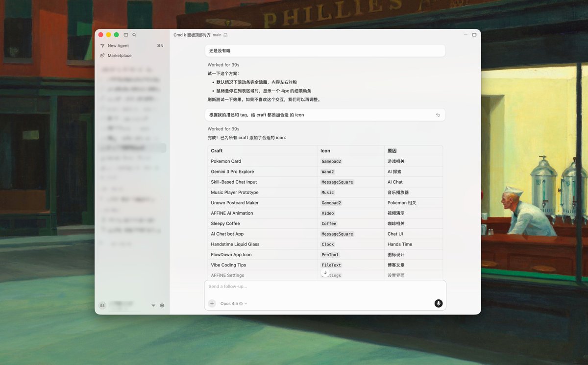Viewport: 588px width, 365px height.
Task: Toggle the right side panel icon
Action: [474, 35]
